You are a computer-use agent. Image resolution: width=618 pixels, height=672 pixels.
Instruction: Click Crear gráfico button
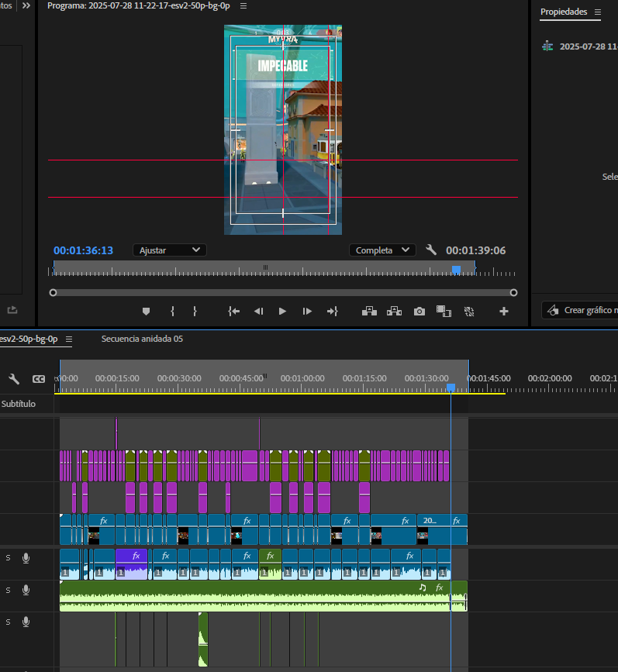tap(580, 310)
